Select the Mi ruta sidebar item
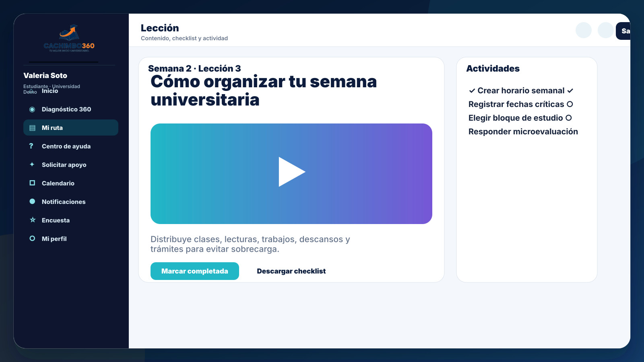Screen dimensions: 644x362 point(71,128)
